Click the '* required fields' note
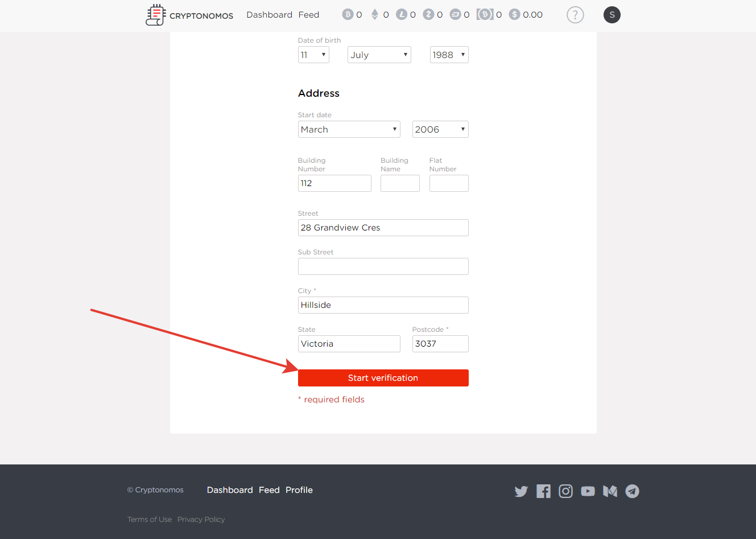This screenshot has width=756, height=539. [331, 400]
